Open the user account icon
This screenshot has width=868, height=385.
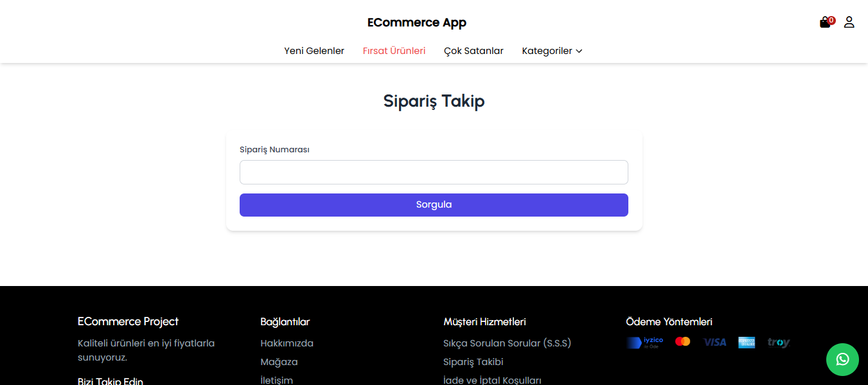[849, 22]
